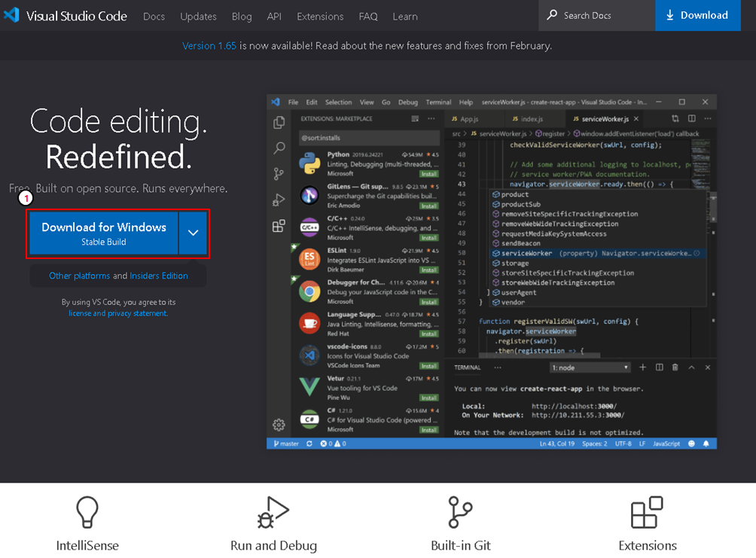Click the split editor icon

coord(692,119)
